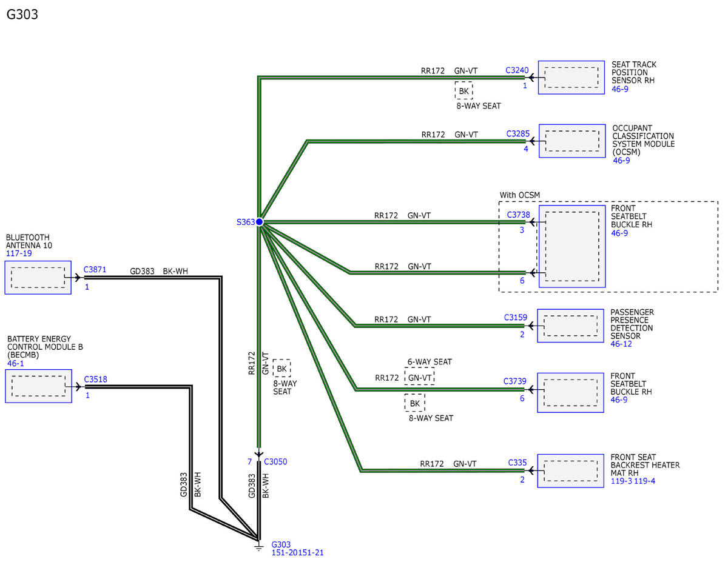Click 'BLUETOOTH ANTENNA 10' label
728x562 pixels.
(28, 241)
